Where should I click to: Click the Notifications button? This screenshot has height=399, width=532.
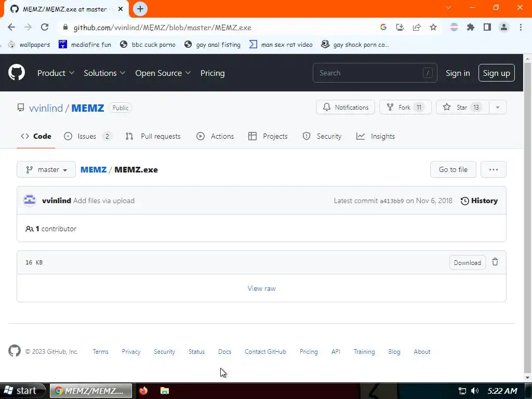(345, 107)
